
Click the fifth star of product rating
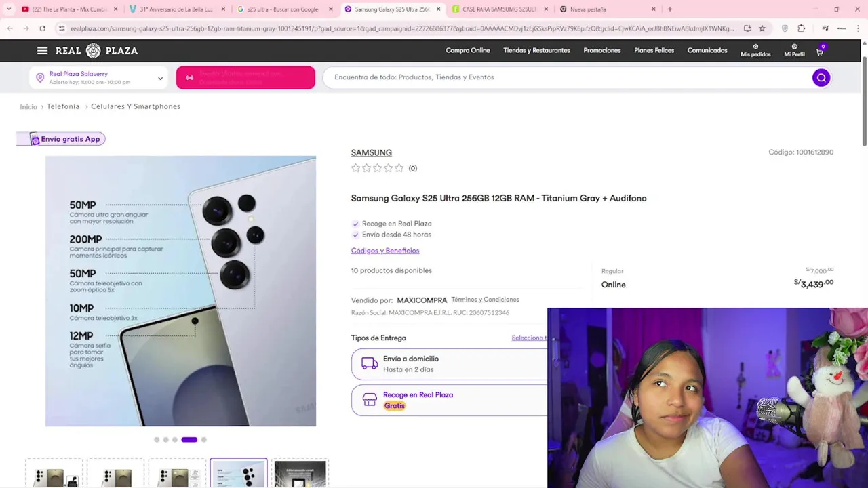coord(399,168)
